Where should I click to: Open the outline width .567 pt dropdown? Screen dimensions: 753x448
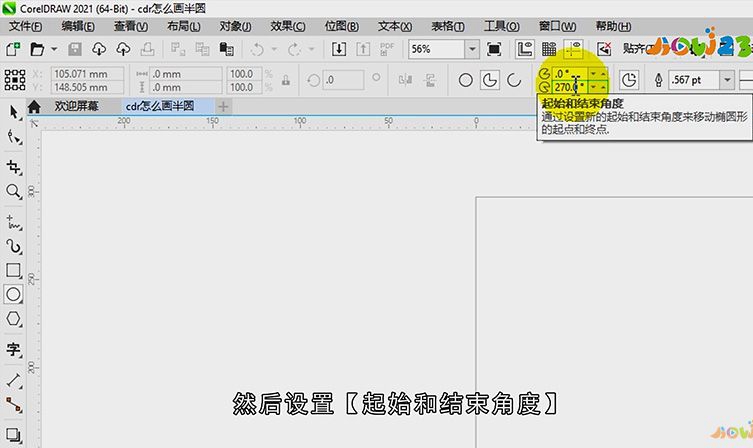[727, 80]
